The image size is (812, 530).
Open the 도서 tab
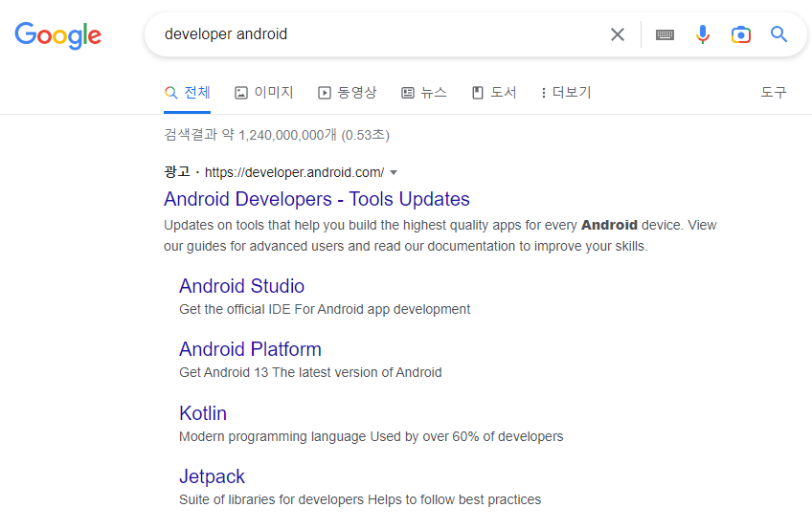pos(494,93)
